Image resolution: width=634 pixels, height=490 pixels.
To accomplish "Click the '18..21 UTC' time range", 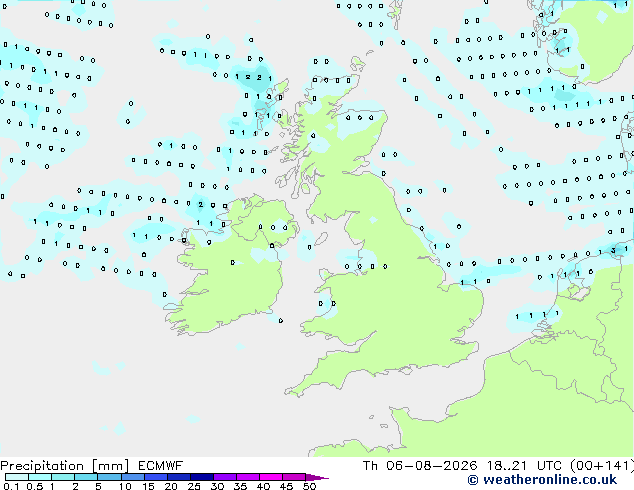I will (x=524, y=466).
